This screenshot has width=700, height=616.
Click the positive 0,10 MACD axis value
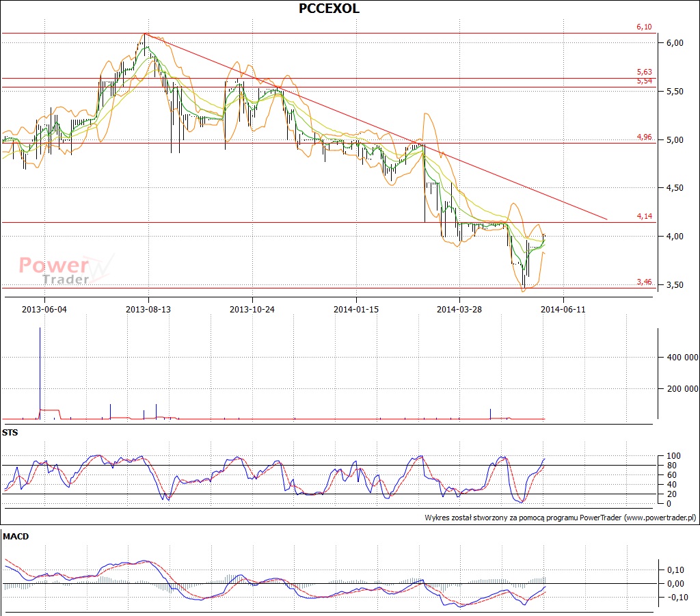(x=675, y=570)
